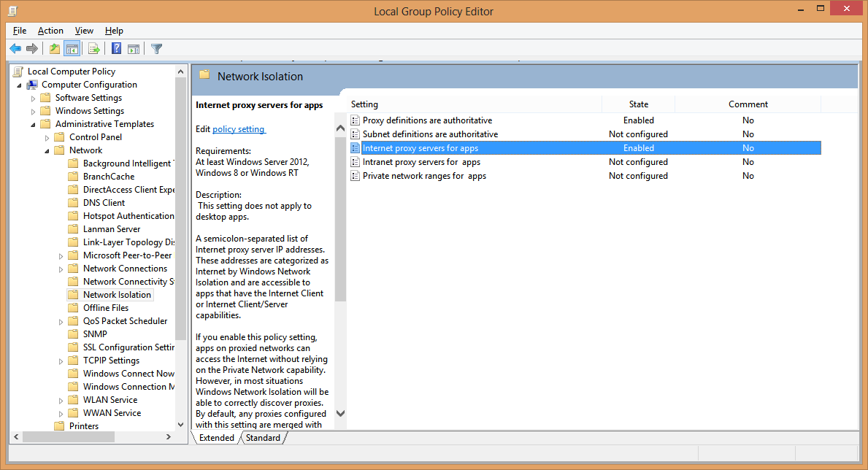The image size is (868, 470).
Task: Select Private network ranges for apps row
Action: 585,175
